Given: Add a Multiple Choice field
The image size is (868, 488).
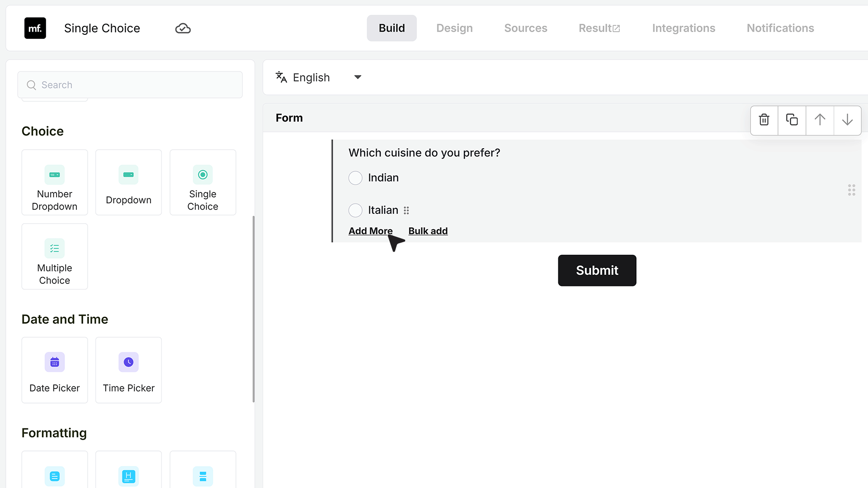Looking at the screenshot, I should click(x=55, y=257).
